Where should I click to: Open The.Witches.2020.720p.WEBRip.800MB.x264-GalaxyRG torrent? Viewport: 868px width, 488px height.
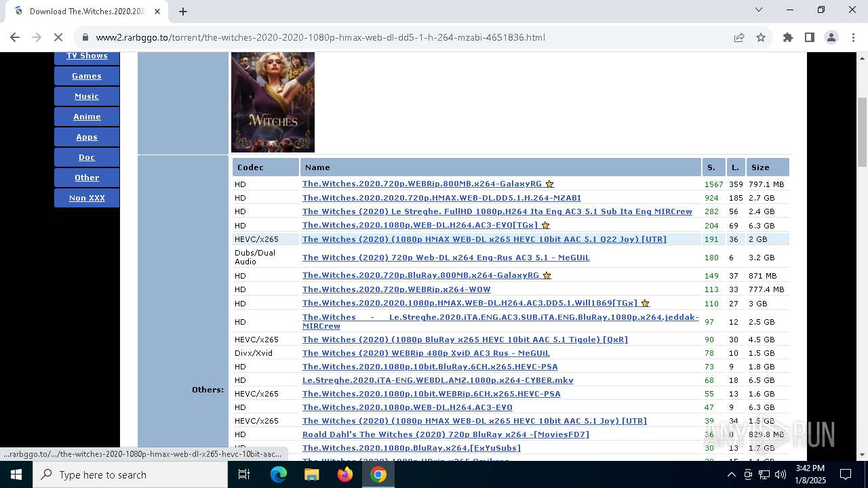pyautogui.click(x=422, y=184)
